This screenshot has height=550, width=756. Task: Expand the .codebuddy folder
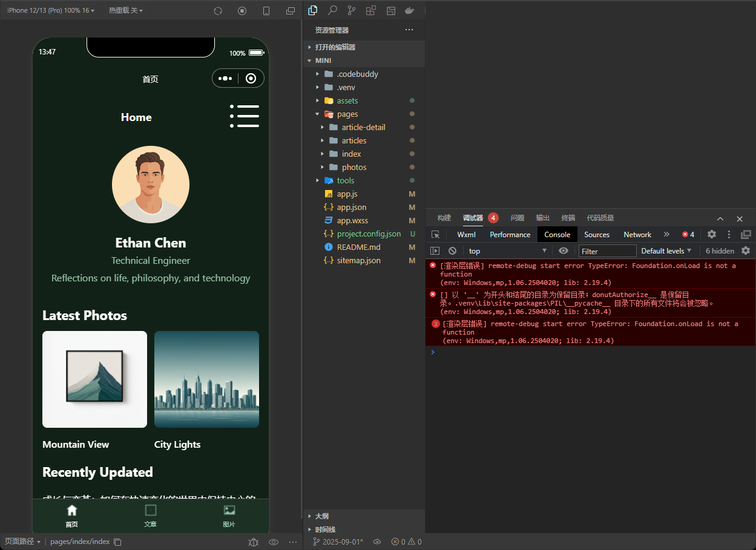click(364, 74)
